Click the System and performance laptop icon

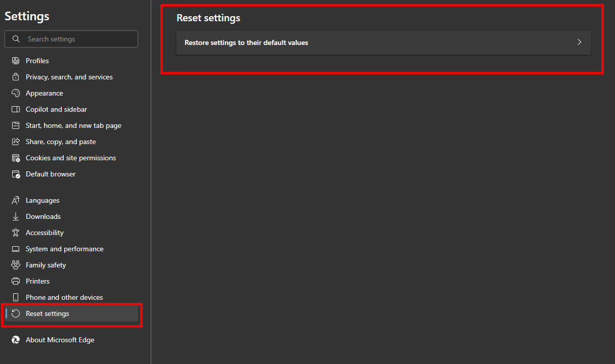click(x=16, y=249)
